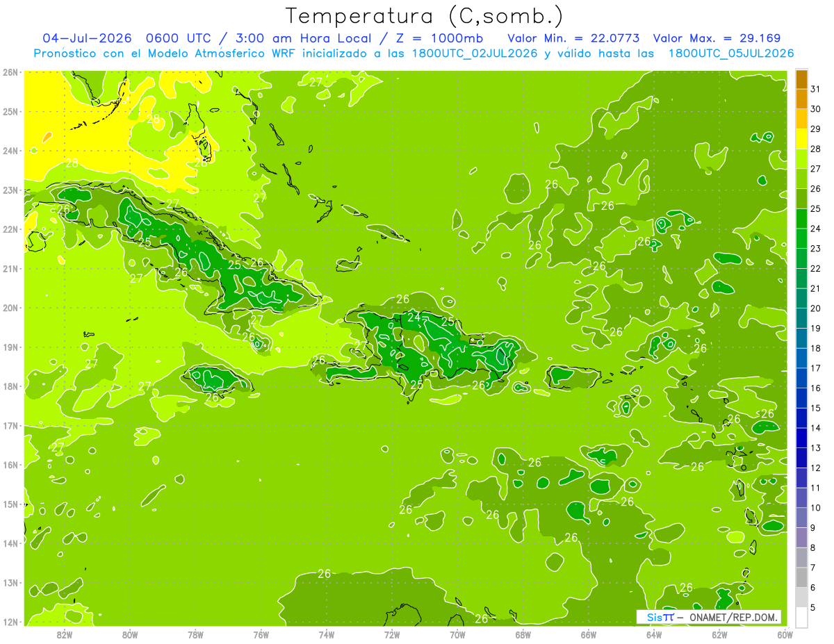The width and height of the screenshot is (834, 644).
Task: Click the "76W" longitude axis label
Action: point(261,634)
